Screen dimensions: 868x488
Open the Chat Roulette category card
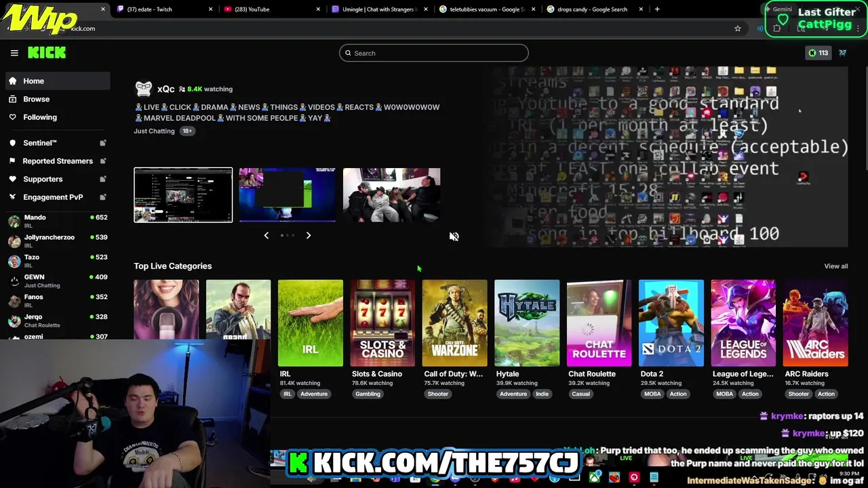(x=599, y=323)
